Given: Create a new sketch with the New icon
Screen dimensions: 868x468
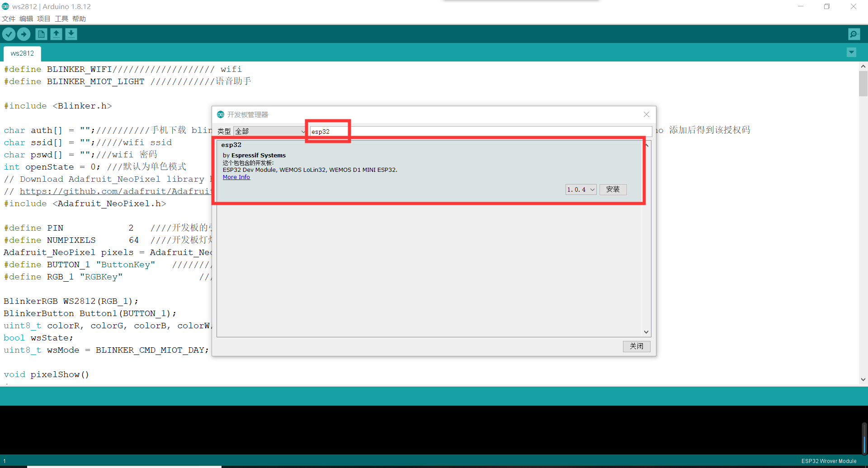Looking at the screenshot, I should [x=41, y=34].
